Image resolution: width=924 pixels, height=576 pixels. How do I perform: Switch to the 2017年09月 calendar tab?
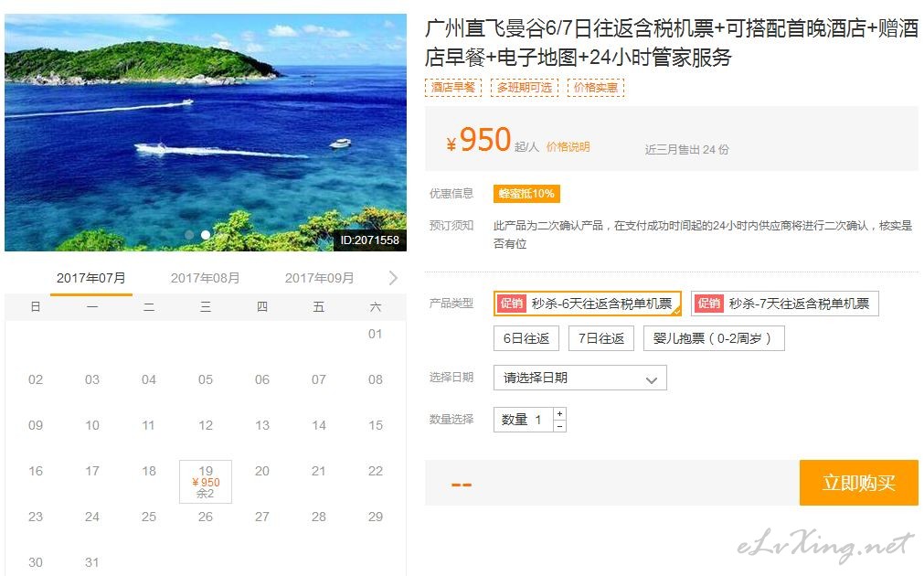point(319,278)
